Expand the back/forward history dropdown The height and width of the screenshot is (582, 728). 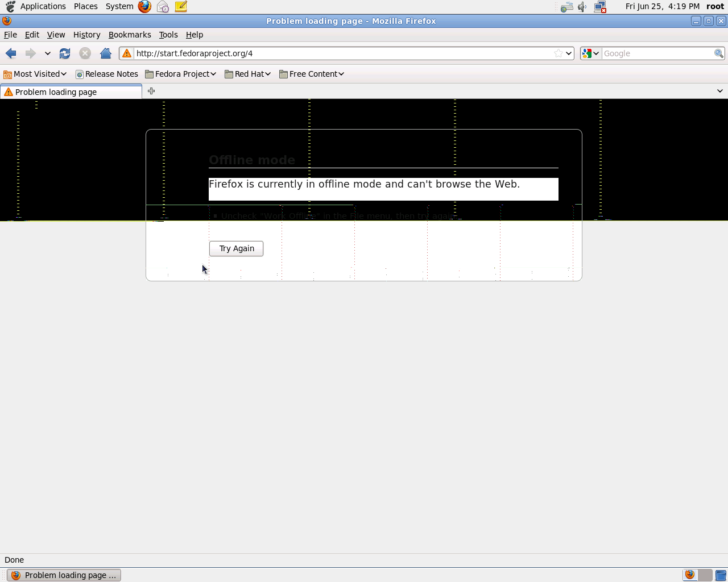coord(48,53)
